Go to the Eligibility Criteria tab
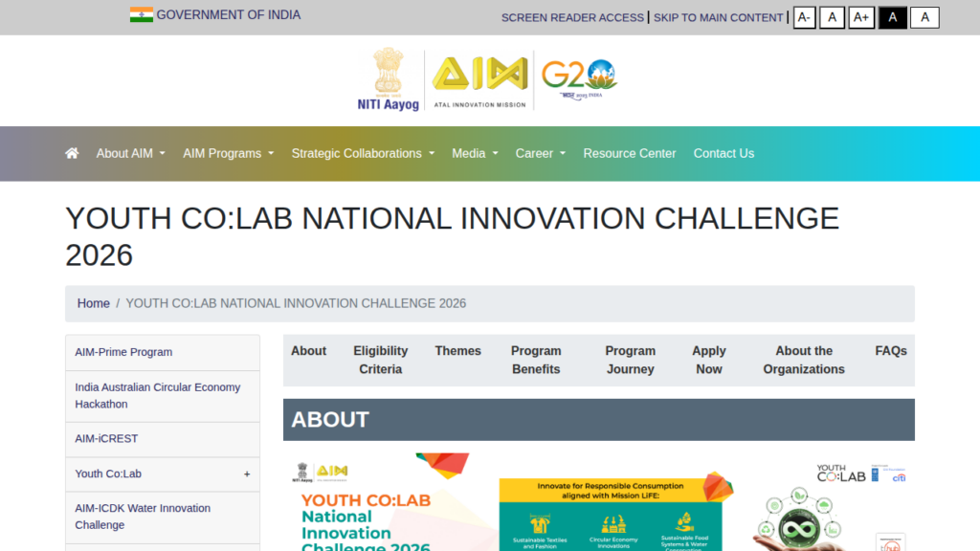 click(380, 360)
